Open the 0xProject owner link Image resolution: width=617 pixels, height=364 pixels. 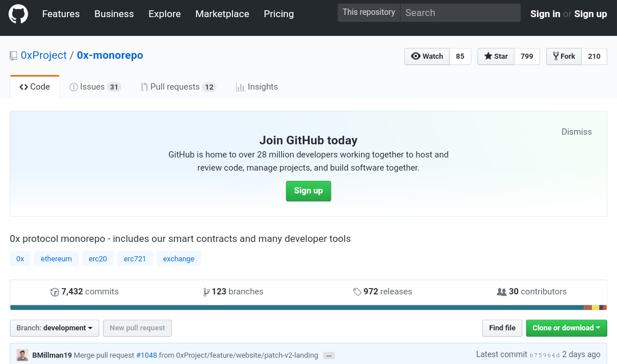pyautogui.click(x=43, y=55)
